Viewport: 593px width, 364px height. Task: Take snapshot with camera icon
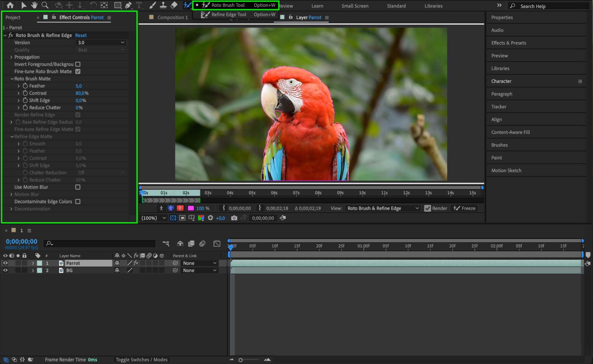234,218
